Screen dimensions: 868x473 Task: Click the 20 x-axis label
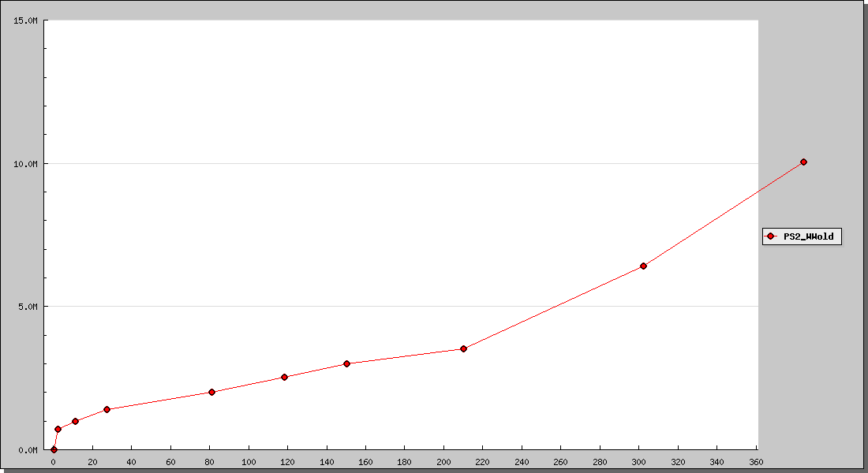pyautogui.click(x=92, y=463)
